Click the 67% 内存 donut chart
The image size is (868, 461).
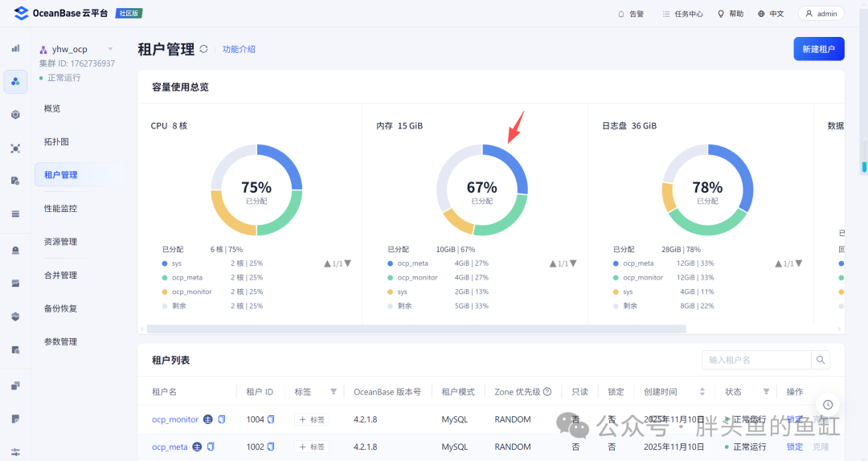pyautogui.click(x=482, y=190)
